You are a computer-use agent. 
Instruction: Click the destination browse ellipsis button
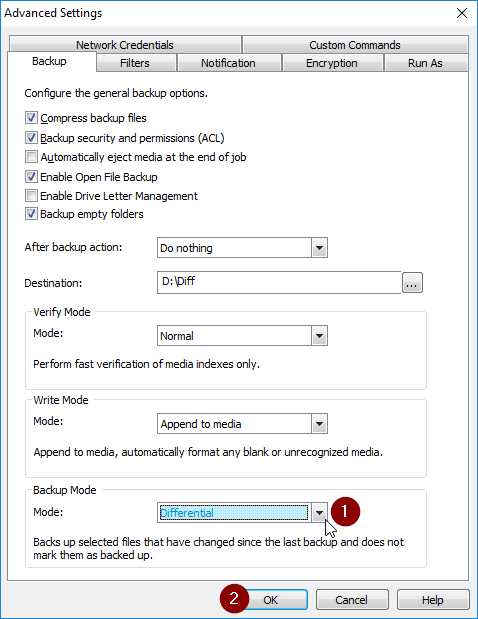point(412,283)
